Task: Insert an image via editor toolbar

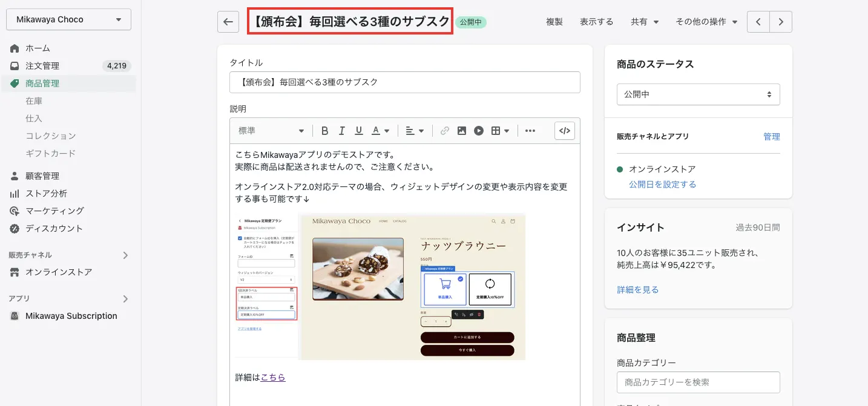Action: pyautogui.click(x=462, y=131)
